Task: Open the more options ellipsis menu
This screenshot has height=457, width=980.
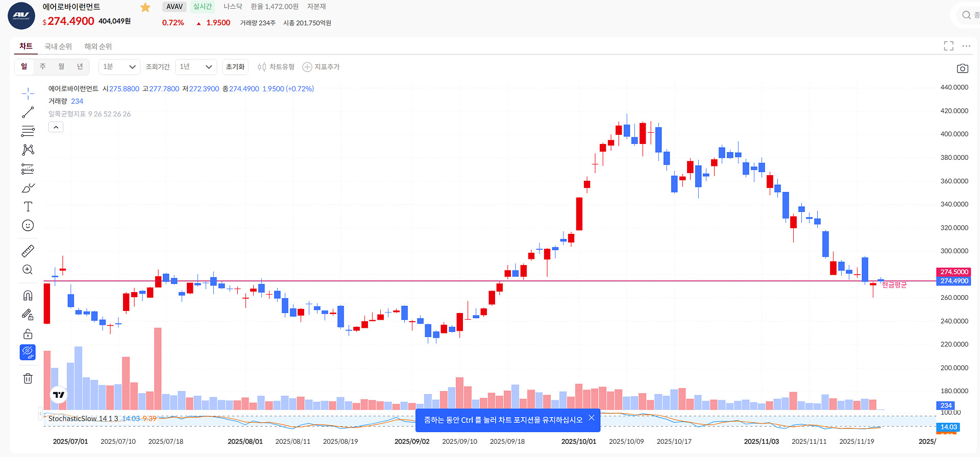Action: 966,46
